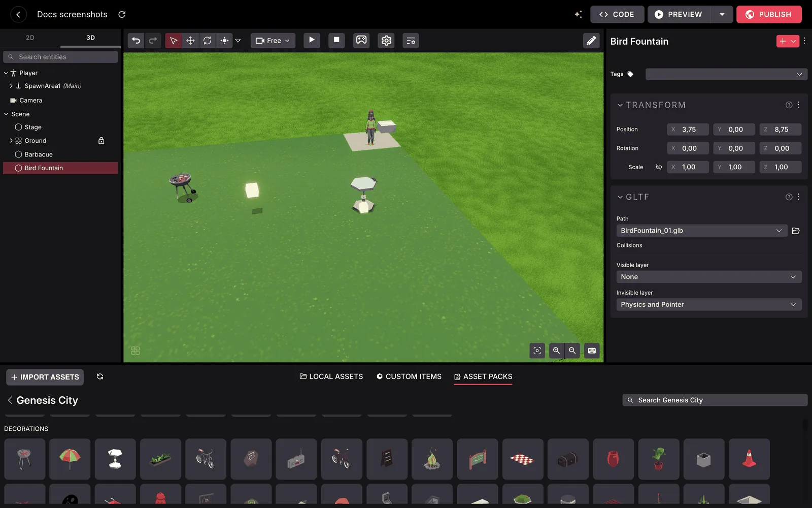Screen dimensions: 812x508
Task: Switch to ASSET PACKS tab
Action: coord(483,376)
